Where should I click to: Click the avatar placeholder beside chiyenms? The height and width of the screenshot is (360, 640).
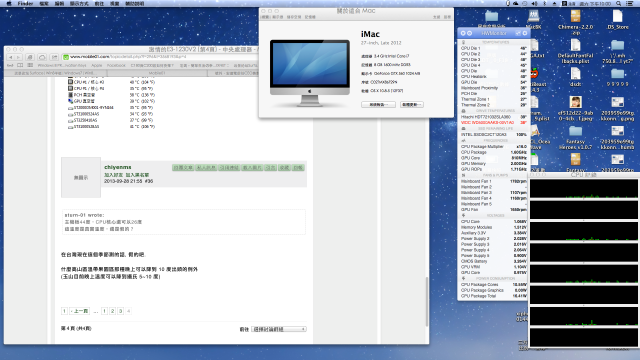pos(81,178)
